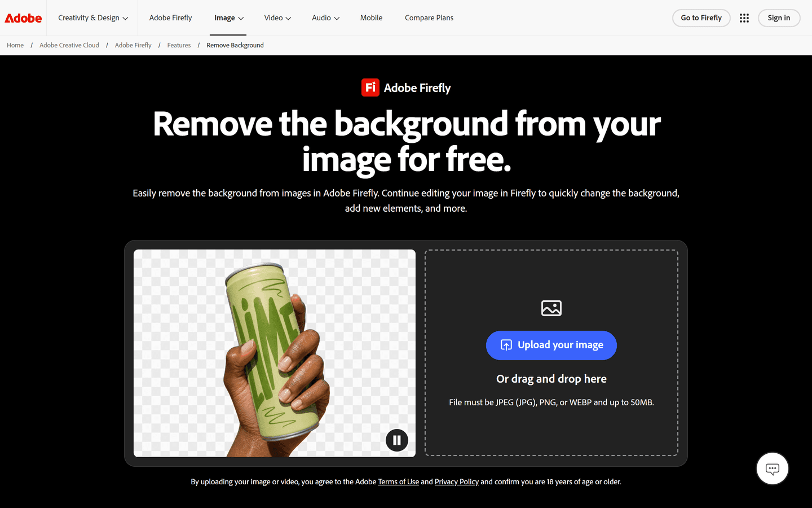Viewport: 812px width, 508px height.
Task: Select Compare Plans in navigation
Action: pyautogui.click(x=429, y=18)
